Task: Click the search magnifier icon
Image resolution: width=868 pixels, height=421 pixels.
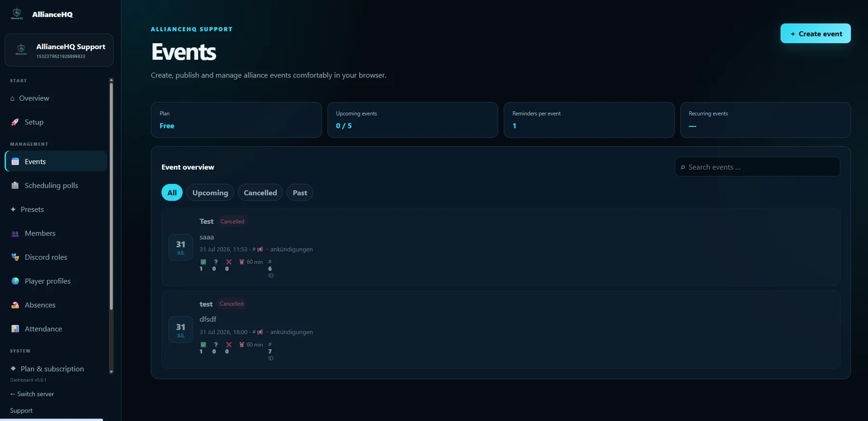Action: point(683,167)
